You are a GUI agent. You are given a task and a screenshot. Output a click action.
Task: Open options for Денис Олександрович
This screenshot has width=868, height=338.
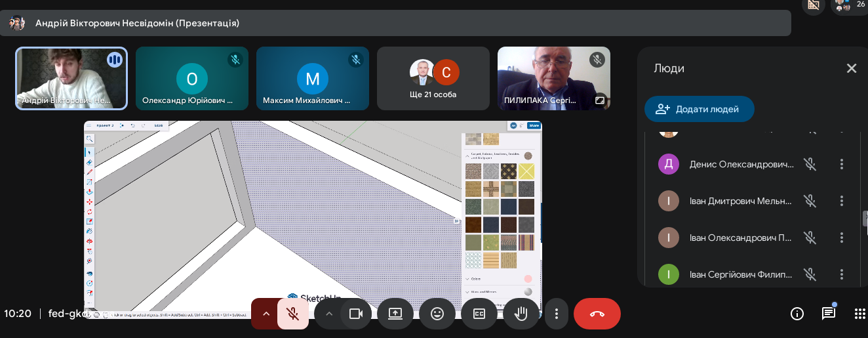842,164
